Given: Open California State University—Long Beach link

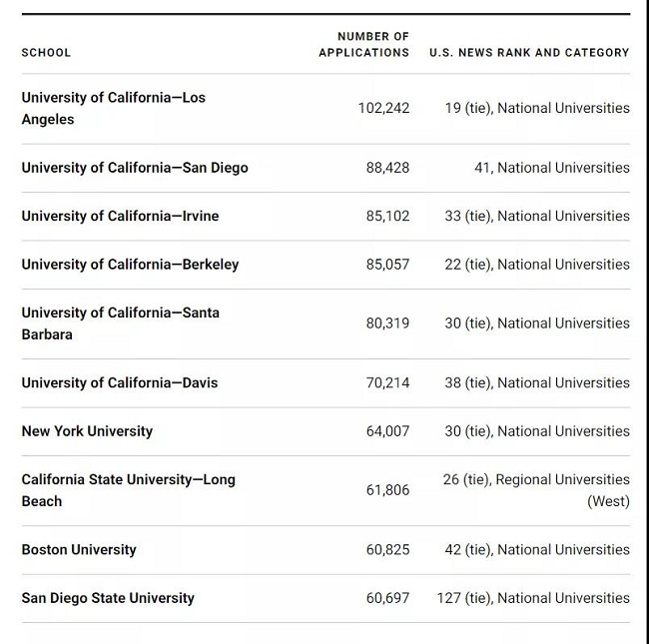Looking at the screenshot, I should (129, 490).
